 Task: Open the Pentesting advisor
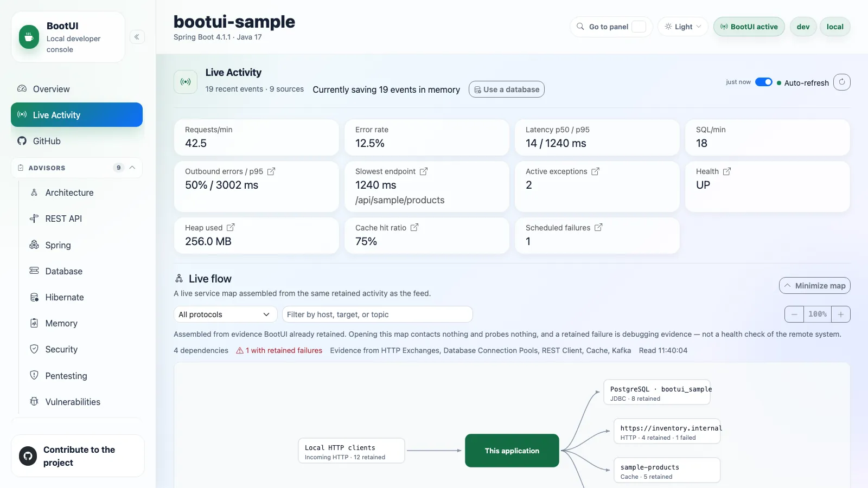point(80,376)
